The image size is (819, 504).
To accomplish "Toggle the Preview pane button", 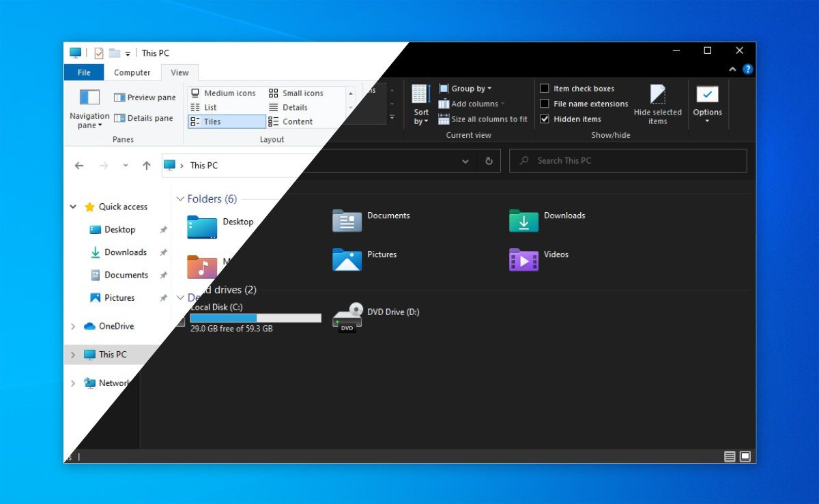I will (x=145, y=98).
